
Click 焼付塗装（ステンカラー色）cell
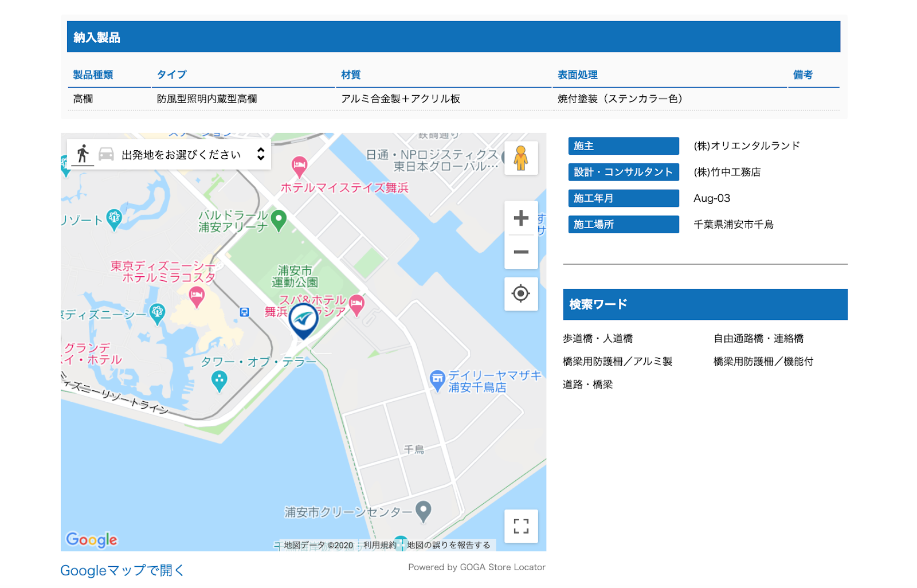coord(622,99)
